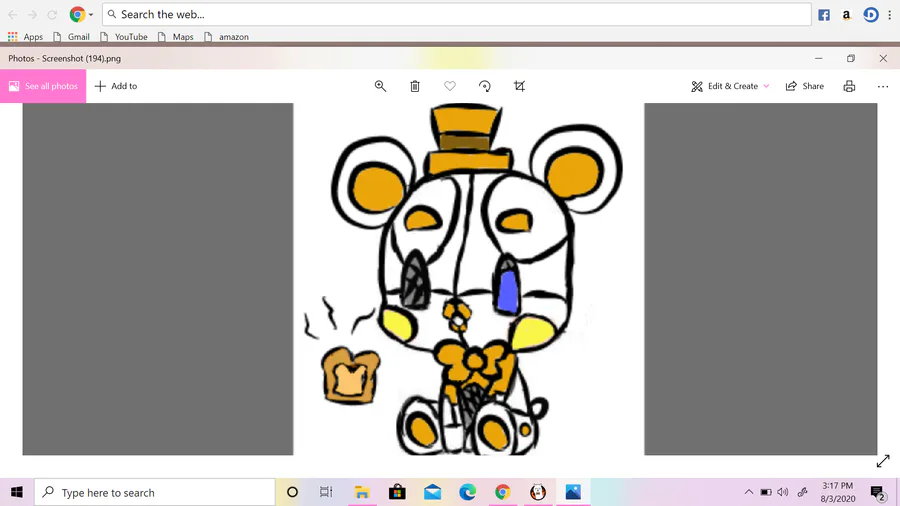Screen dimensions: 900x506
Task: Click the taskbar Type here to search box
Action: click(x=154, y=492)
